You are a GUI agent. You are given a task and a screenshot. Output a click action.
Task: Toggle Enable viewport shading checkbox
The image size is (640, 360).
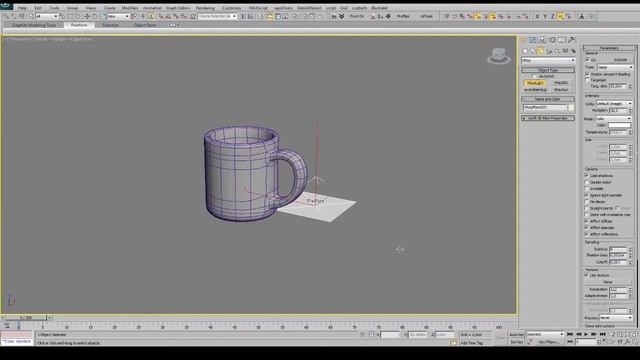[x=588, y=74]
